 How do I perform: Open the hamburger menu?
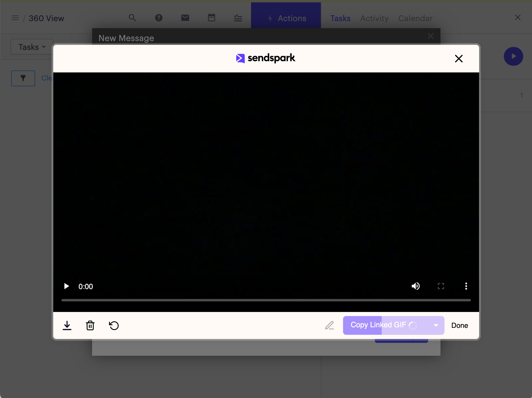tap(15, 18)
